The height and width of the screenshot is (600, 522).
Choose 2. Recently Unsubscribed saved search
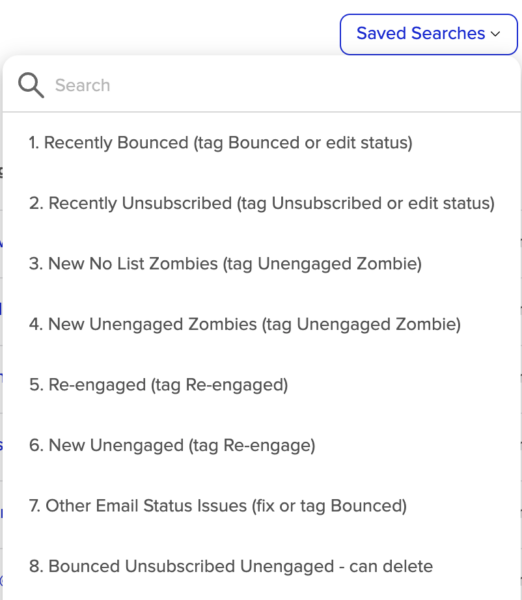tap(261, 203)
